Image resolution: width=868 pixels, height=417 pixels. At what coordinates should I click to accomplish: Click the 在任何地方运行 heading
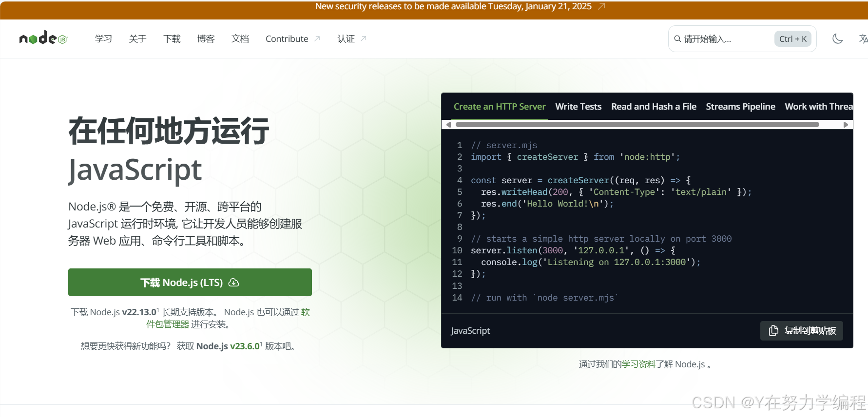click(x=169, y=131)
